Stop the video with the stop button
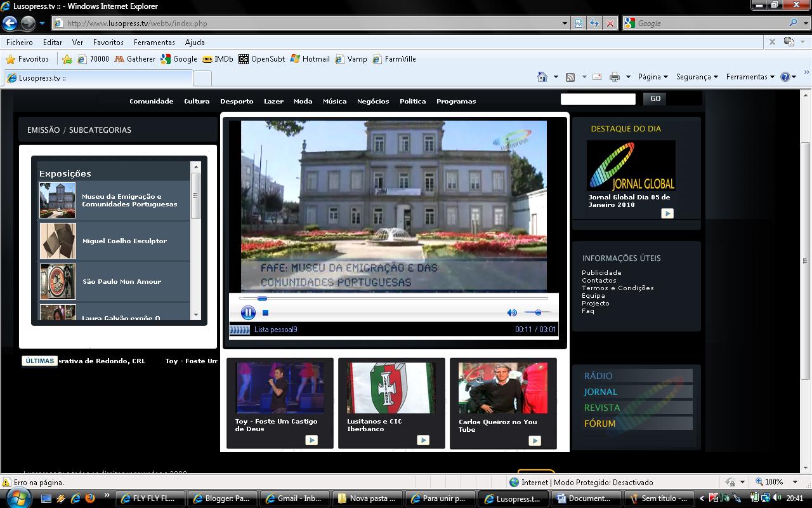The width and height of the screenshot is (812, 508). [266, 312]
